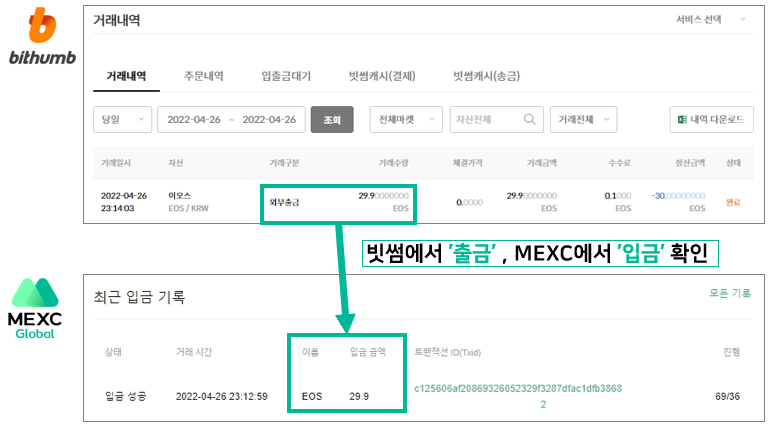The height and width of the screenshot is (427, 768).
Task: Click the 수수료 column header
Action: pos(620,163)
